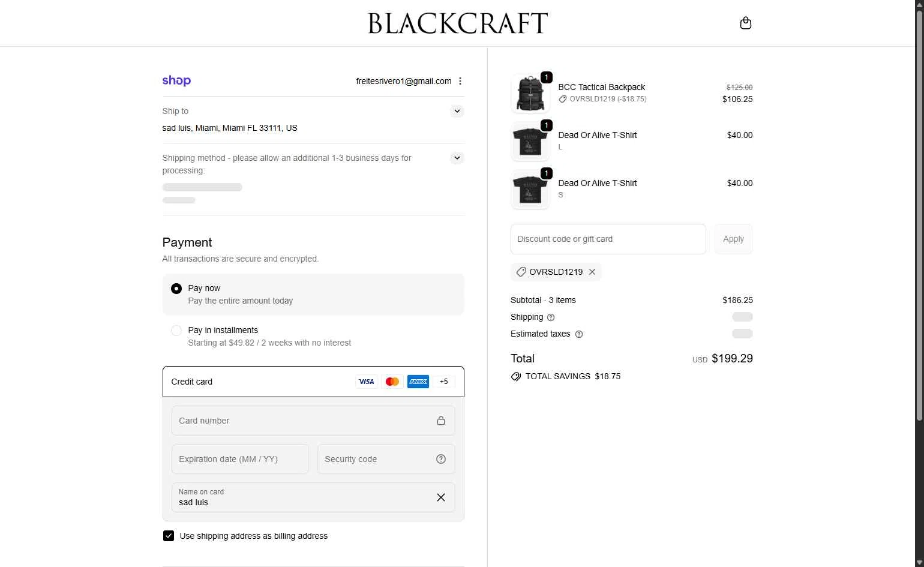
Task: Click the American Express icon
Action: pyautogui.click(x=418, y=382)
